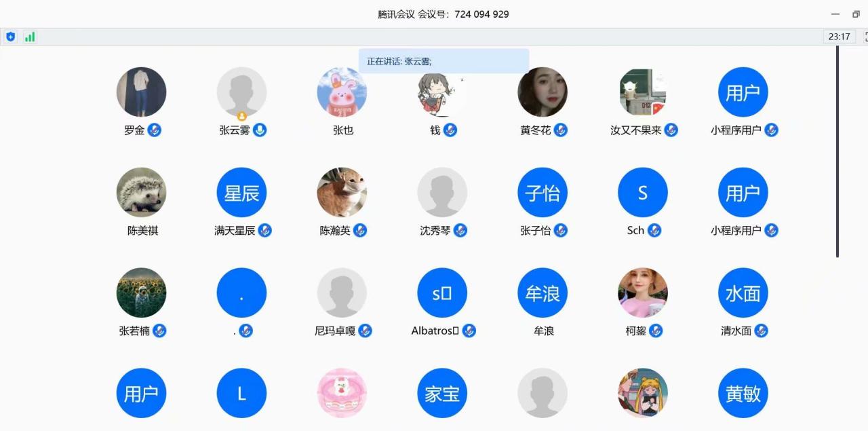Viewport: 868px width, 431px height.
Task: Open the green network signal indicator
Action: (x=30, y=37)
